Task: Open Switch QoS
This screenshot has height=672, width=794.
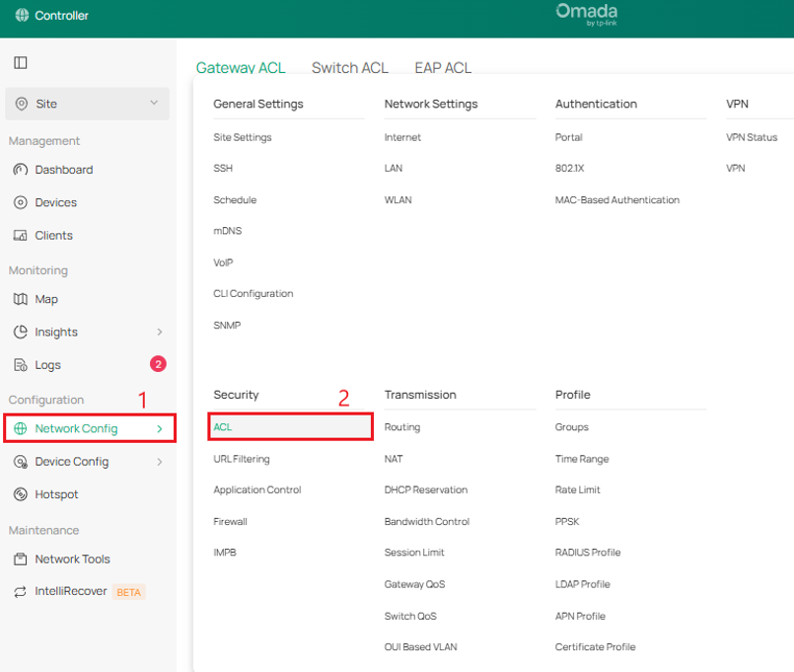Action: [x=410, y=617]
